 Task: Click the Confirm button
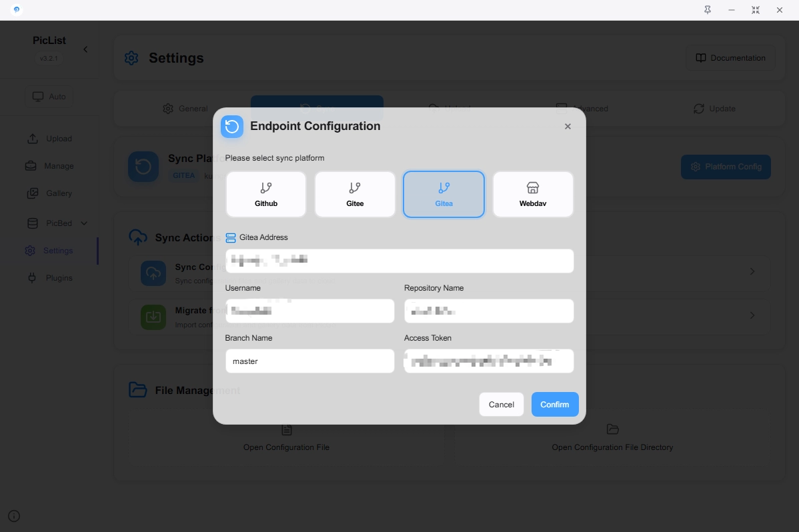(554, 405)
